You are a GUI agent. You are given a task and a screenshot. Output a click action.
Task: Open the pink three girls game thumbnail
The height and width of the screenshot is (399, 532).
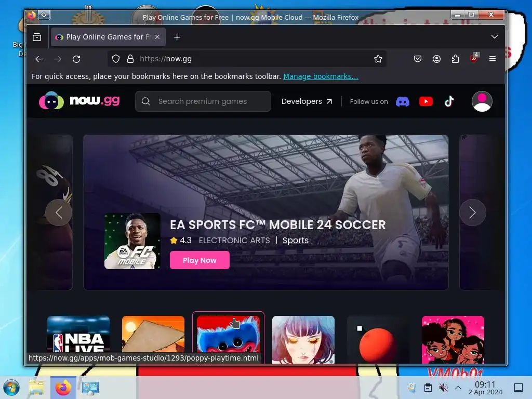click(453, 339)
